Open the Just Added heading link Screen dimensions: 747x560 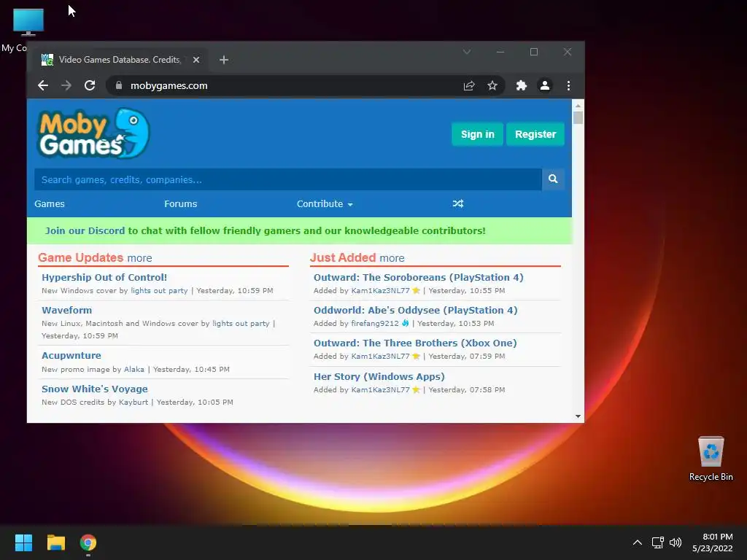(343, 257)
